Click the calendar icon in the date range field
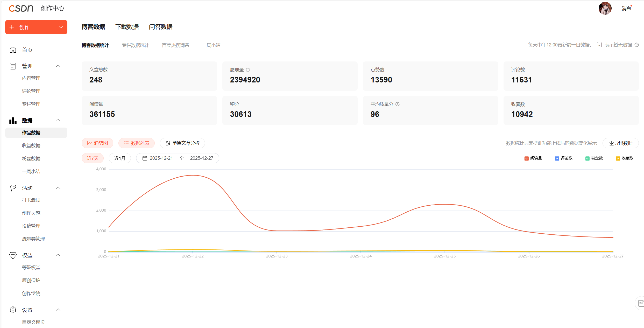The image size is (644, 328). point(145,158)
